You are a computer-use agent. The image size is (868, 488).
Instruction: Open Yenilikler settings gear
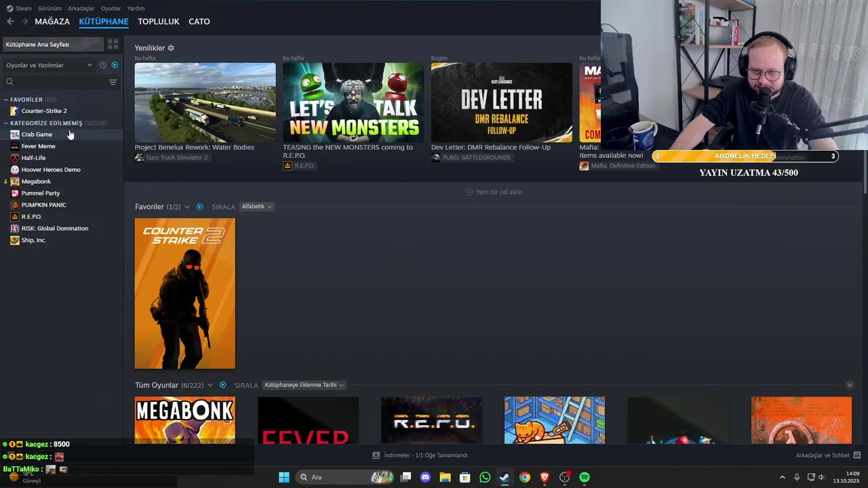(x=171, y=48)
